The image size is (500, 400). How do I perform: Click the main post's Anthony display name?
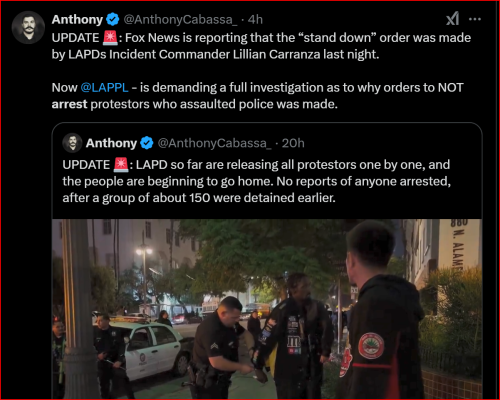pos(77,19)
